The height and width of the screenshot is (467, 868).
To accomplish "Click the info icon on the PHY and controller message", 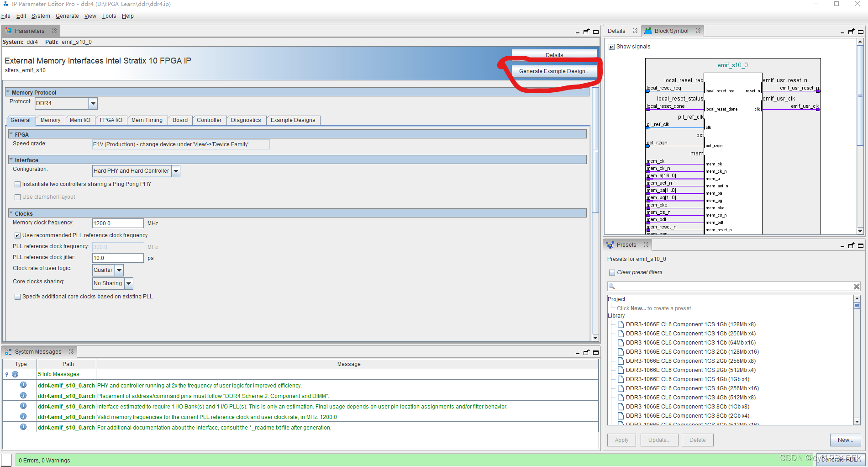I will 23,385.
